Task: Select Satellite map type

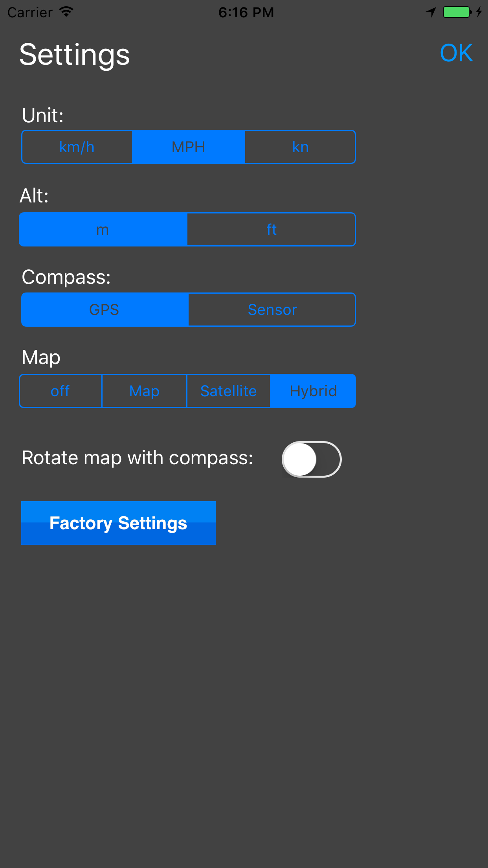Action: [228, 391]
